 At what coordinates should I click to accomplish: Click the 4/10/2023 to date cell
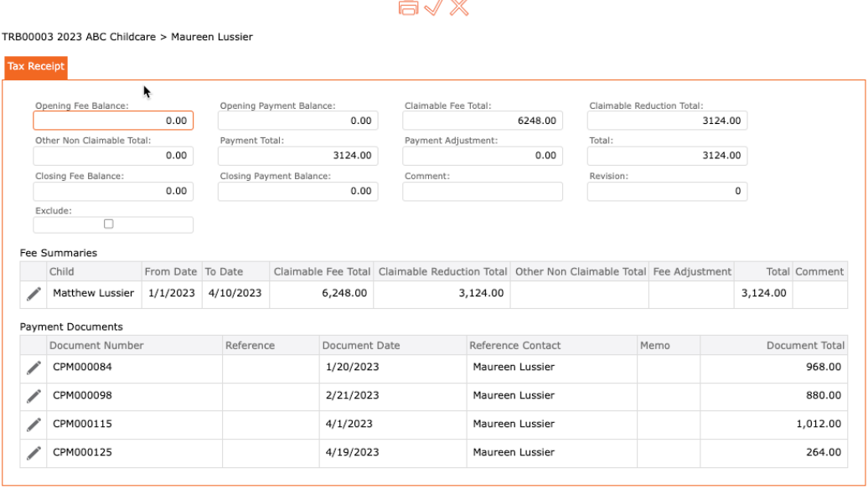(235, 293)
